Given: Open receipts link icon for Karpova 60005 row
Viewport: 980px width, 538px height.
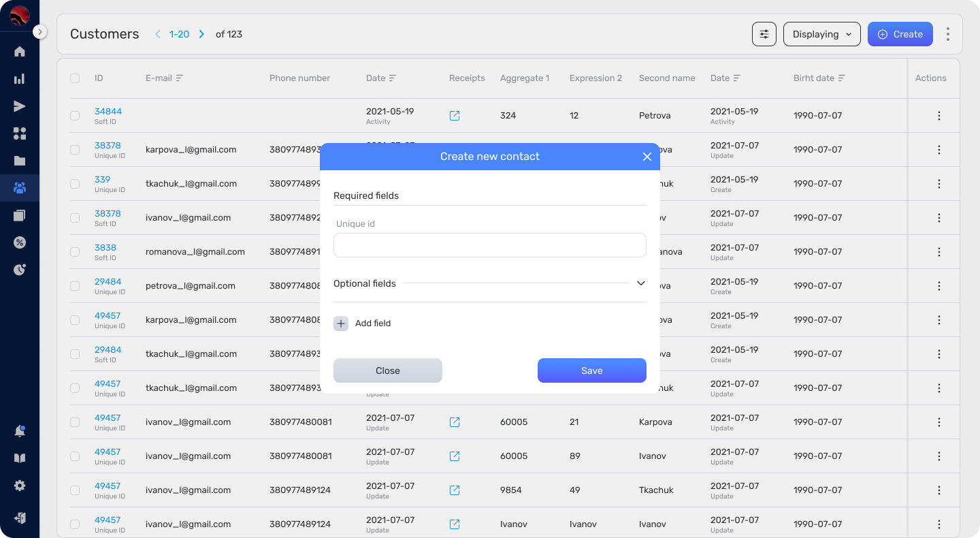Looking at the screenshot, I should pyautogui.click(x=455, y=422).
